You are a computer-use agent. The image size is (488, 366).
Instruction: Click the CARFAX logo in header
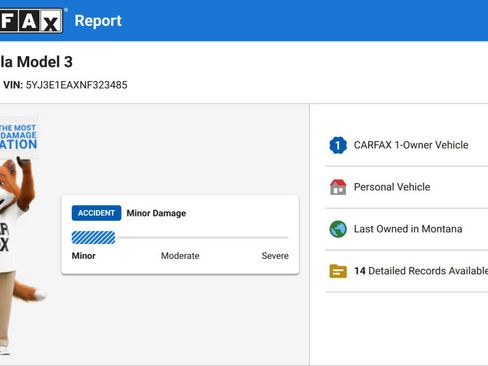[x=31, y=21]
